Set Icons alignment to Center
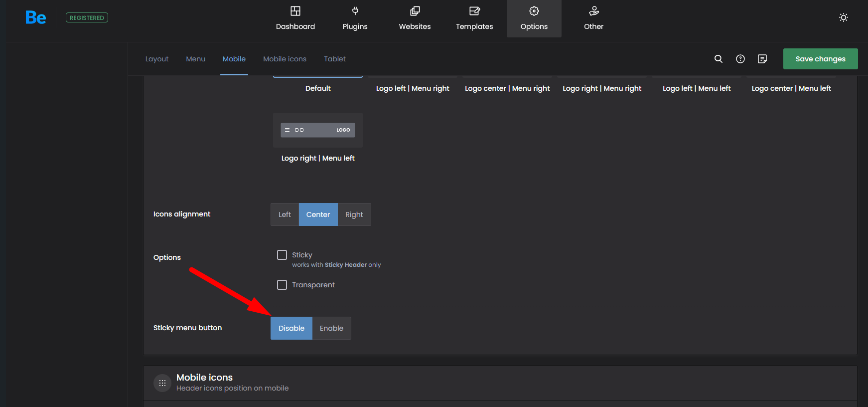Image resolution: width=868 pixels, height=407 pixels. coord(318,214)
